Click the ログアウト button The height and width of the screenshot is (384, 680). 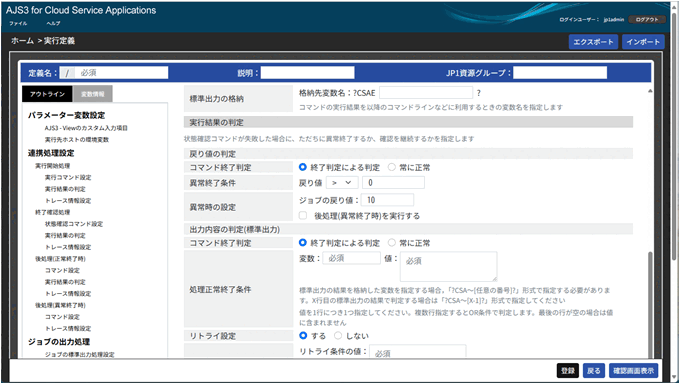tap(647, 20)
